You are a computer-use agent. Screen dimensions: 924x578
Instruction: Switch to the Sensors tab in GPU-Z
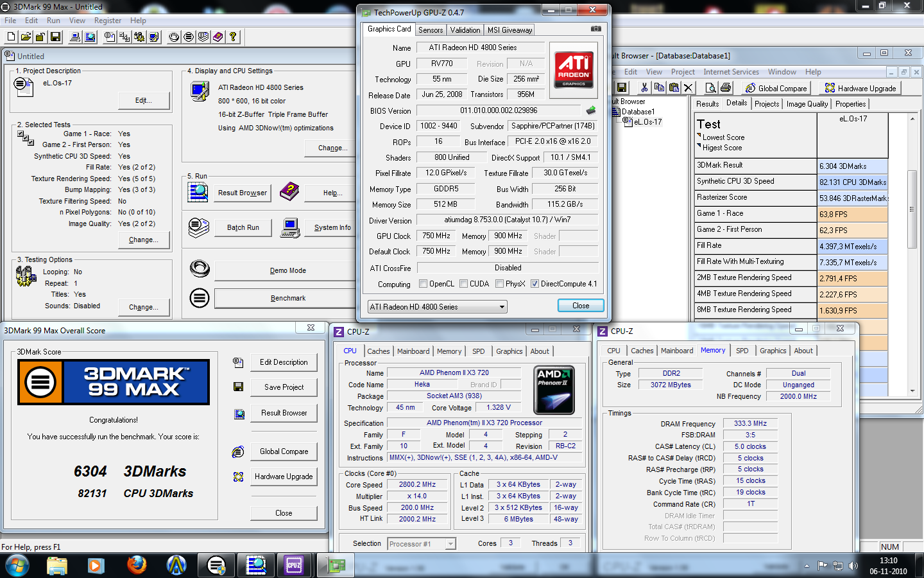[x=431, y=30]
